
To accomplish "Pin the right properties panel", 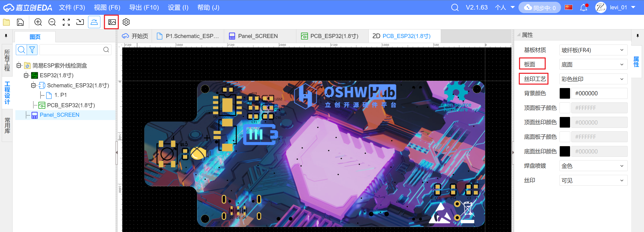I will point(638,36).
